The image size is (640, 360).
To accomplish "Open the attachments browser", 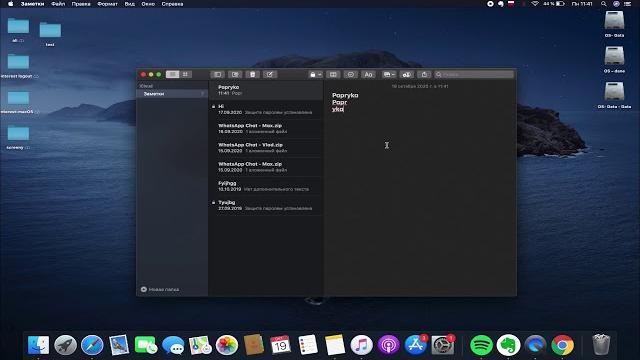I will (235, 74).
